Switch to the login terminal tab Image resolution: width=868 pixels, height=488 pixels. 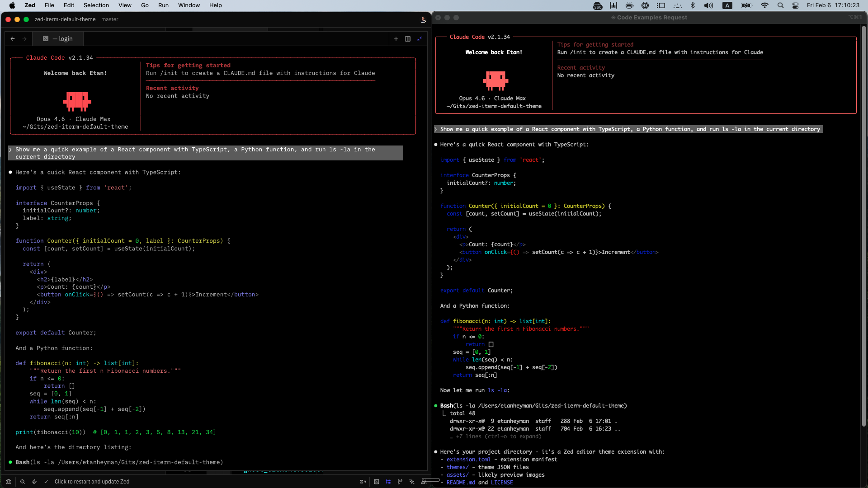58,39
